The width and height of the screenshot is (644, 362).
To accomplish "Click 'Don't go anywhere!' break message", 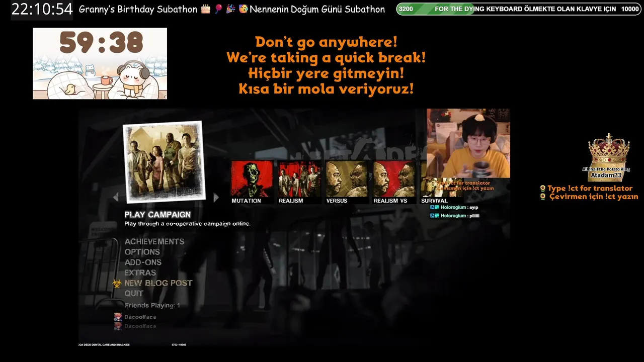I will [326, 42].
